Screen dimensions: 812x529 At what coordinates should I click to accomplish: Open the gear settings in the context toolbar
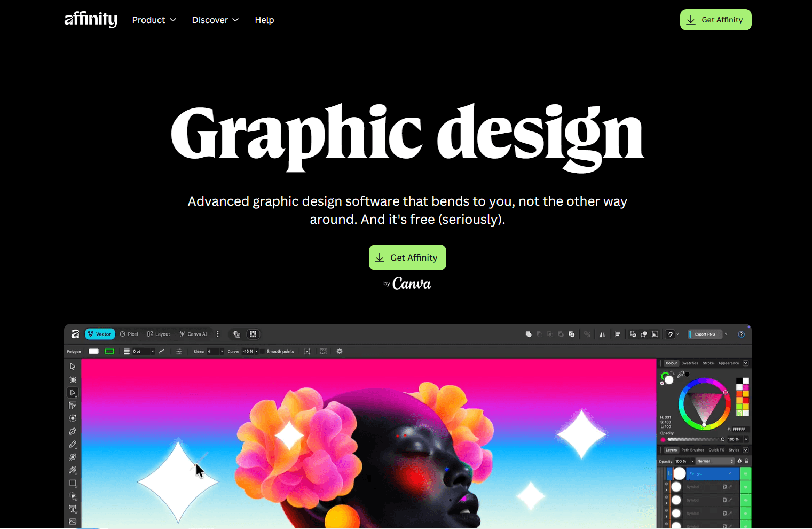(340, 351)
